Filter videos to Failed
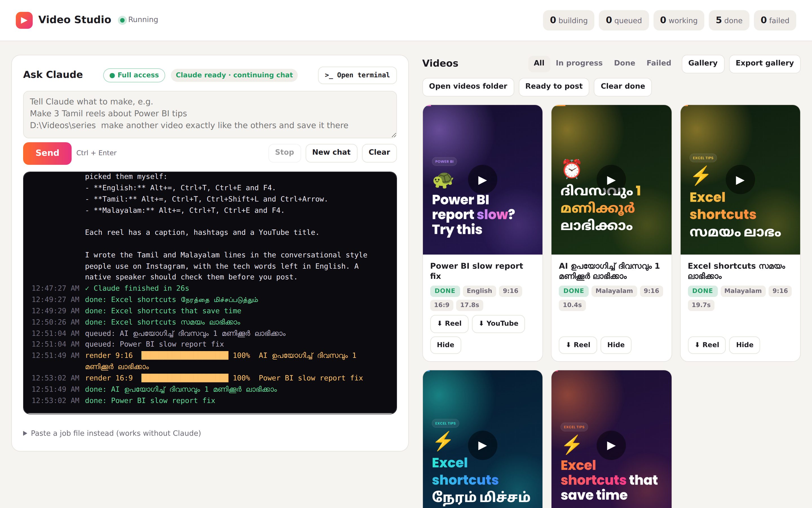Screen dimensions: 812x508 pos(659,63)
